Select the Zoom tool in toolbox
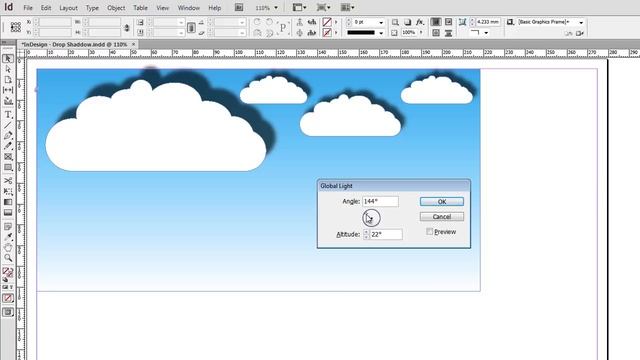Image resolution: width=640 pixels, height=360 pixels. click(x=8, y=258)
